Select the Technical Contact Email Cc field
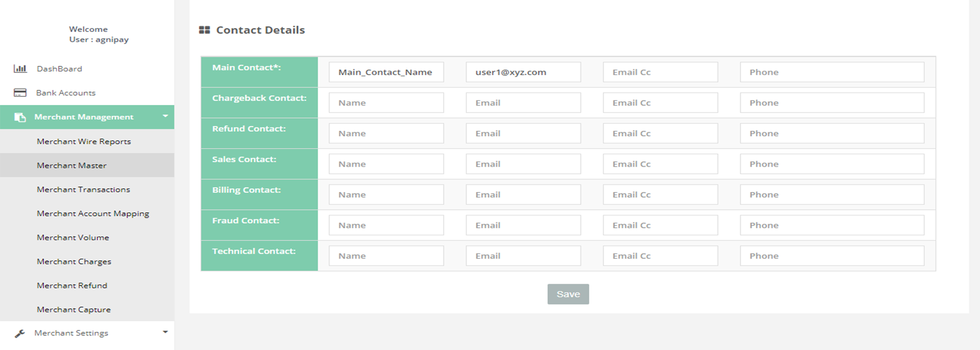The image size is (980, 350). [660, 256]
